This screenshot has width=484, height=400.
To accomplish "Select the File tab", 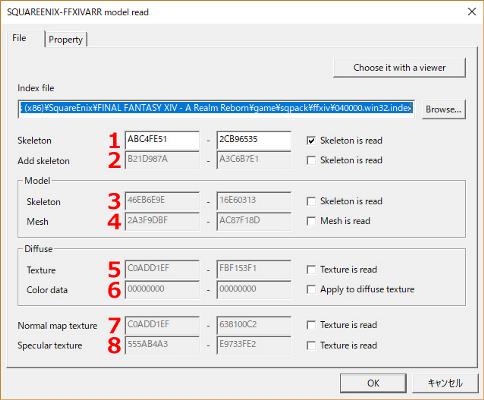I will tap(19, 38).
